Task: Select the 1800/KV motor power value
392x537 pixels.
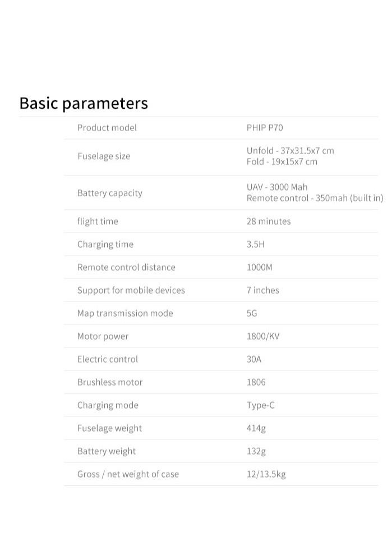Action: (263, 336)
